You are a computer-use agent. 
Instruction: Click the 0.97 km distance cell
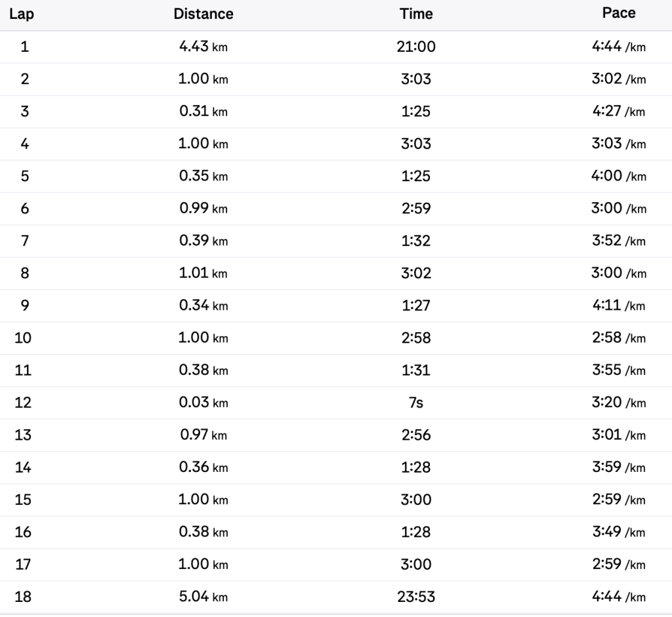(x=203, y=435)
